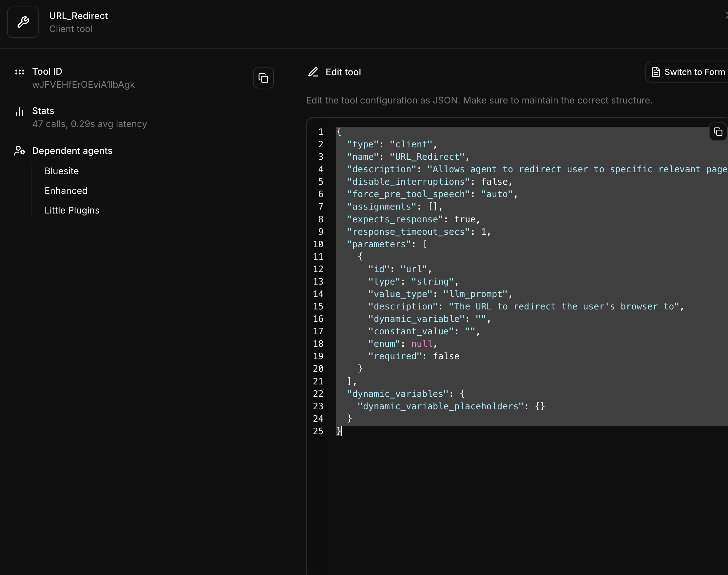Click the Stats bar chart icon

tap(20, 111)
